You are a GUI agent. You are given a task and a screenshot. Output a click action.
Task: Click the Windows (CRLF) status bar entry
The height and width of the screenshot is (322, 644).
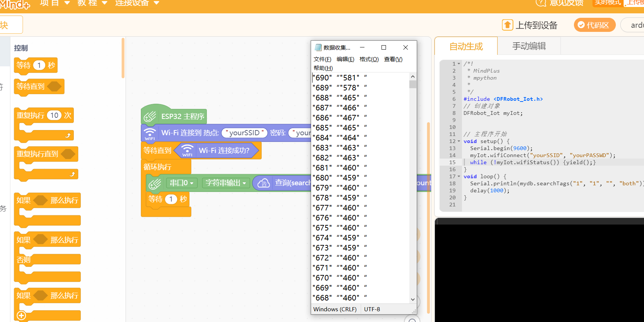(335, 309)
